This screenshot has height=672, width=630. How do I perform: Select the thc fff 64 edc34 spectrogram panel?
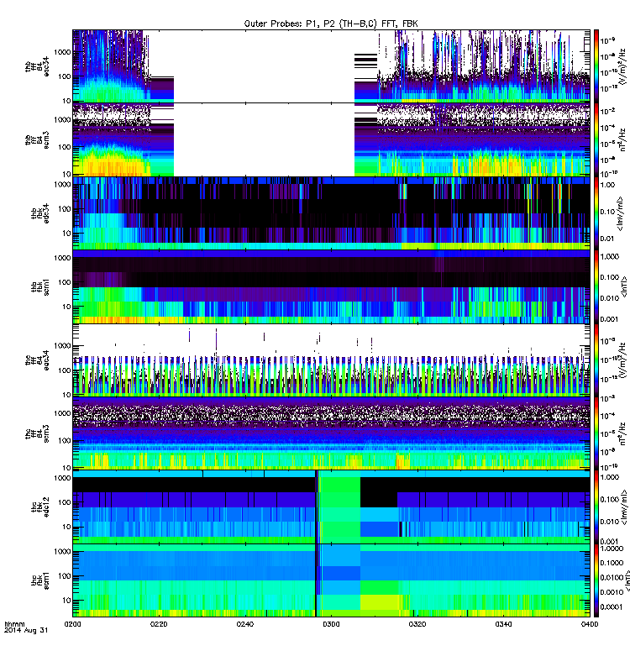[x=331, y=360]
